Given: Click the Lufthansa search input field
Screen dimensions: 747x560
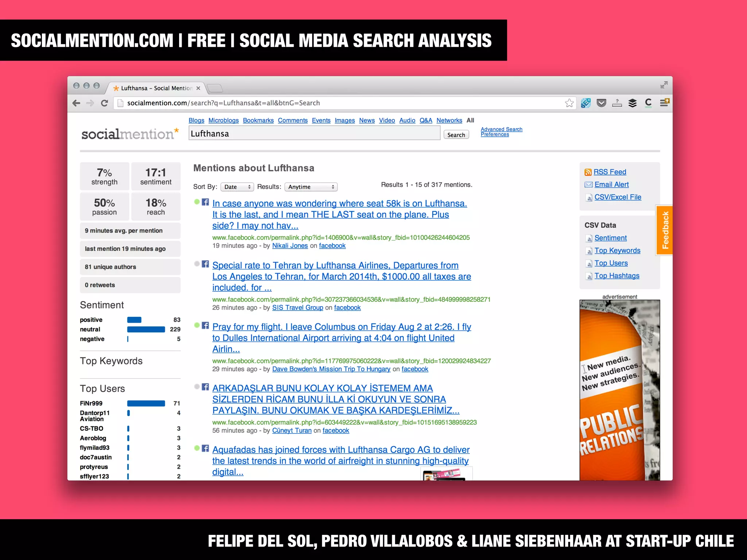Looking at the screenshot, I should 314,134.
